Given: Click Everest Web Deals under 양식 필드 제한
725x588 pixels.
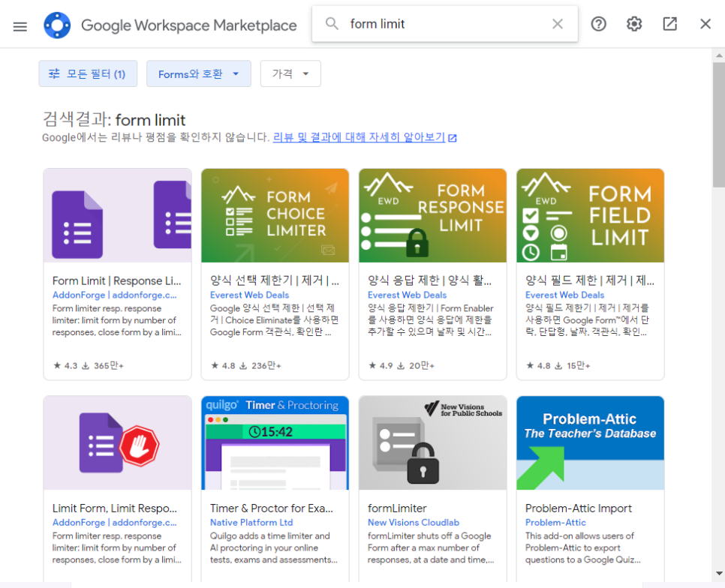Looking at the screenshot, I should click(565, 295).
